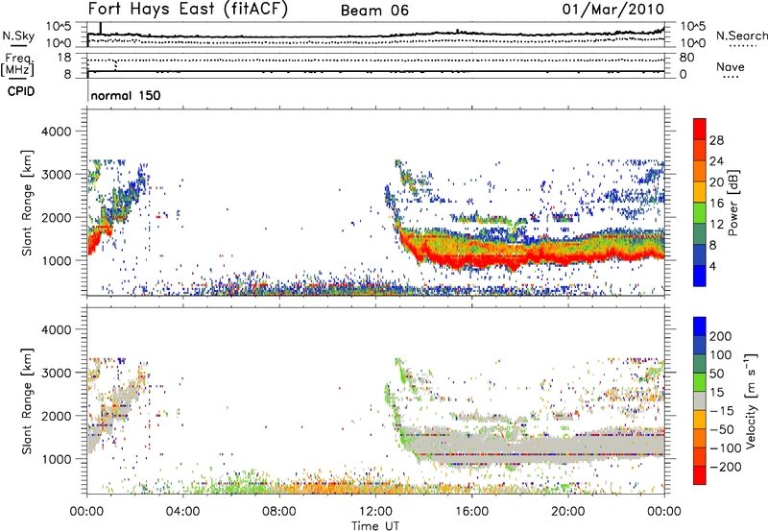
Task: Select the "Velocity [m s-1]" colorbar title
Action: 751,400
